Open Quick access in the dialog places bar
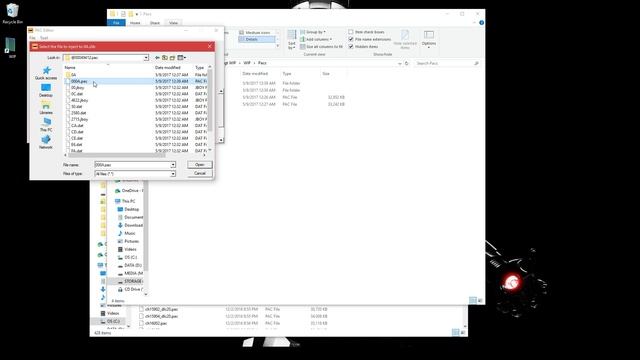Image resolution: width=640 pixels, height=360 pixels. coord(46,73)
